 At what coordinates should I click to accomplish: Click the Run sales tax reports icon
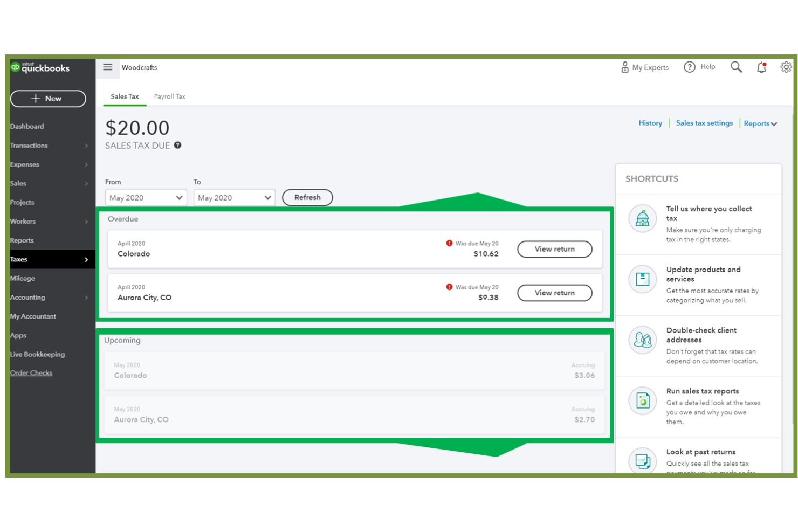click(642, 400)
